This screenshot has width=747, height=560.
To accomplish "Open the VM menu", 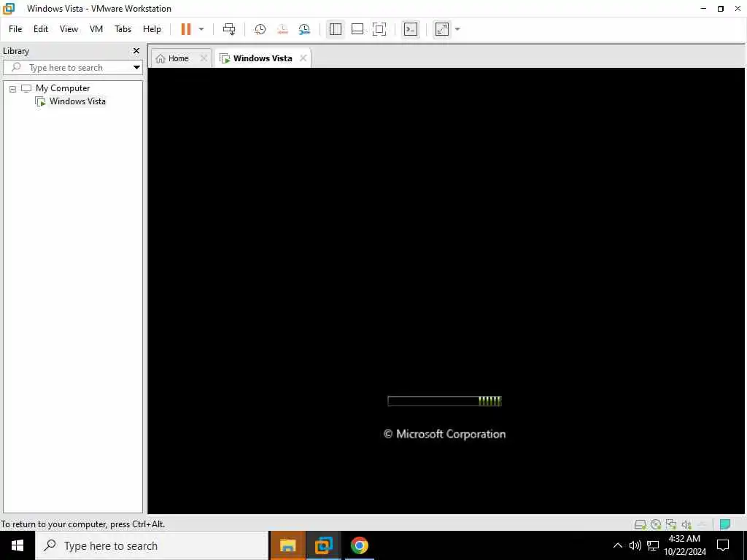I will pos(96,29).
